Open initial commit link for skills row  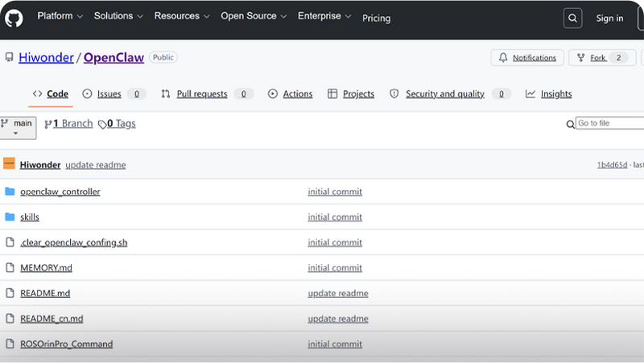tap(335, 217)
